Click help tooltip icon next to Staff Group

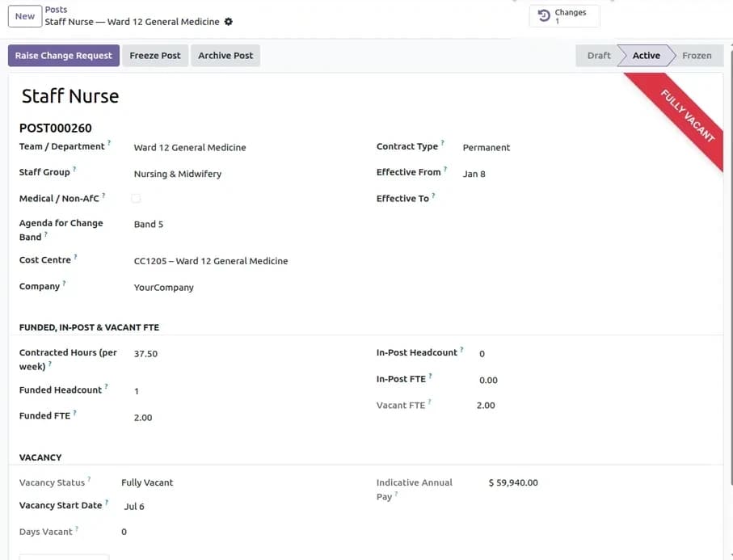coord(74,169)
